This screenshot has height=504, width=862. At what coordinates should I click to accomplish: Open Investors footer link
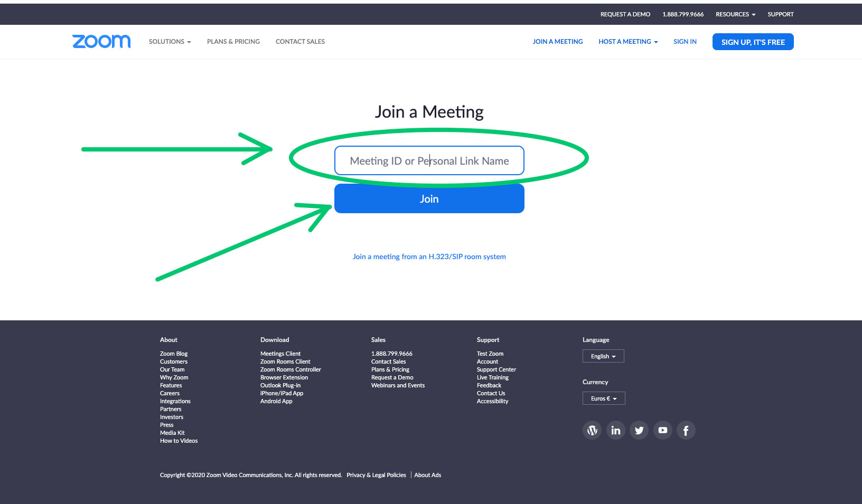tap(172, 417)
